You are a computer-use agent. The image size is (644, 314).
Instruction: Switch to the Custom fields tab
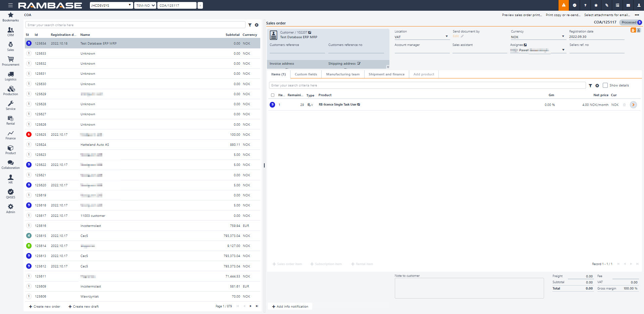[x=306, y=74]
